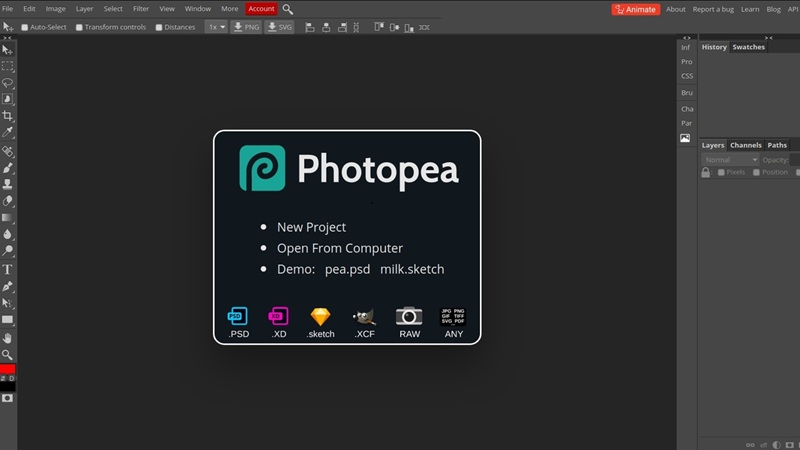Open the Edit menu
This screenshot has width=800, height=450.
point(29,9)
